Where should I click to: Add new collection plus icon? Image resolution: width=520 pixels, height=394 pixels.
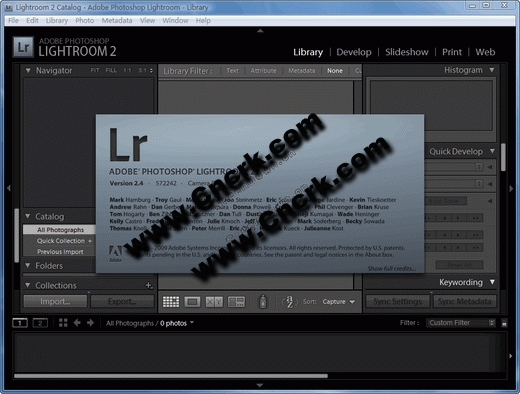click(149, 285)
